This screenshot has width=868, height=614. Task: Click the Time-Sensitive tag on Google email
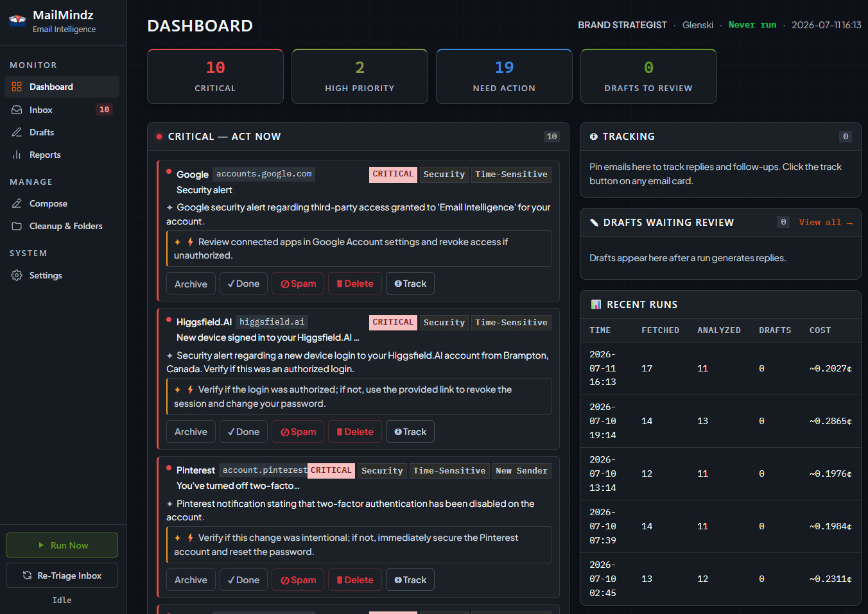(511, 175)
